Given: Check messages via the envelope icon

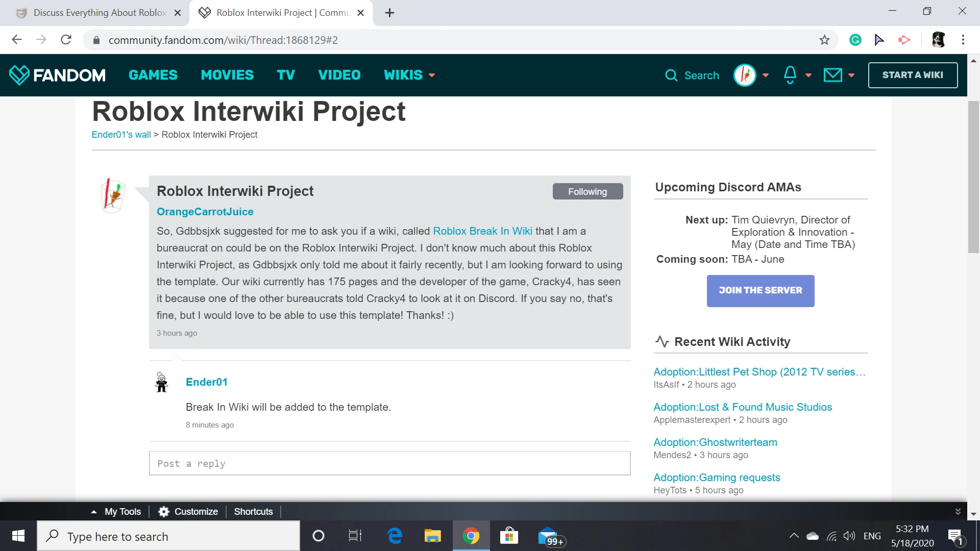Looking at the screenshot, I should point(832,75).
